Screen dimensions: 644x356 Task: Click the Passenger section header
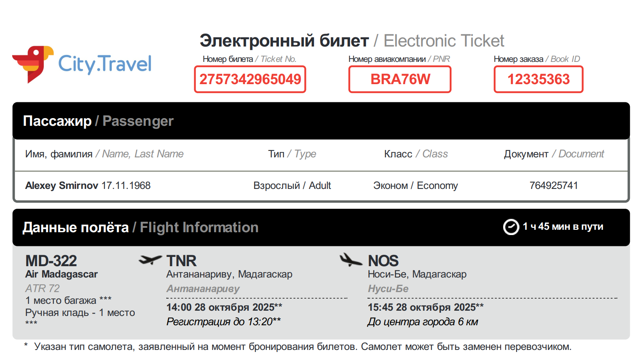(98, 121)
